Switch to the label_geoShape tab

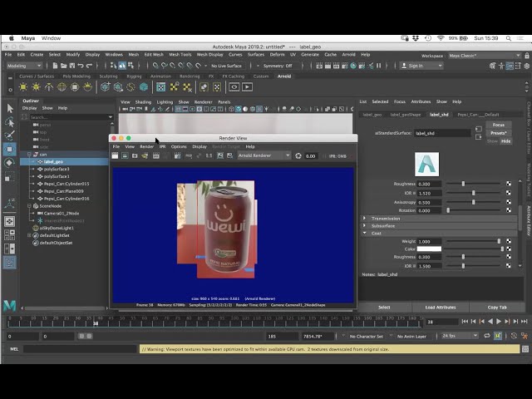pyautogui.click(x=406, y=115)
